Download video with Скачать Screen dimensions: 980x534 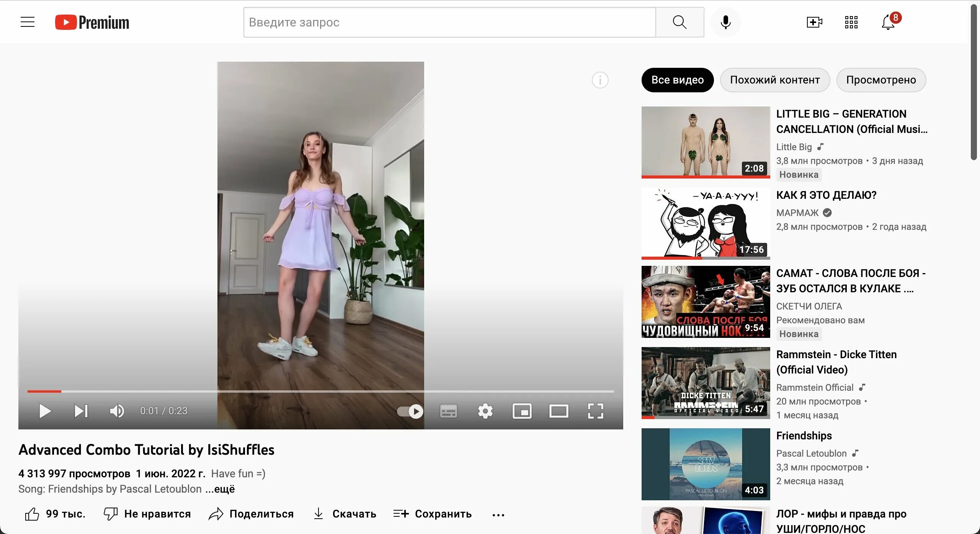click(345, 514)
